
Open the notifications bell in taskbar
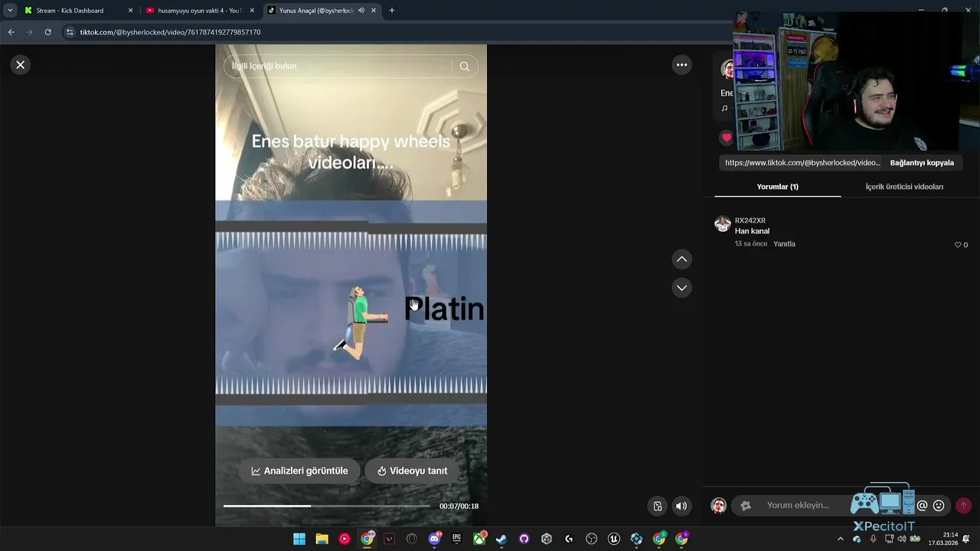click(x=966, y=539)
